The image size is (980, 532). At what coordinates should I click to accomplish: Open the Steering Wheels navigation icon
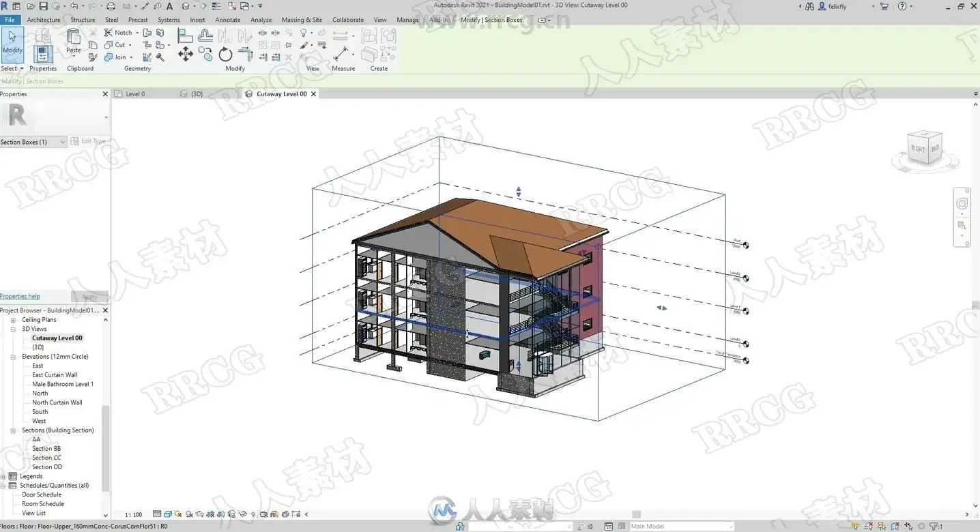(962, 203)
